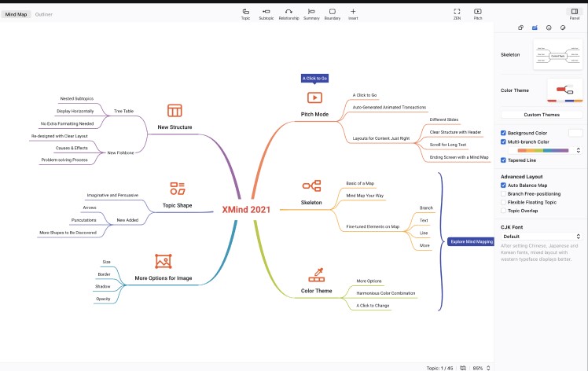Open the Background Color swatch

pyautogui.click(x=575, y=133)
